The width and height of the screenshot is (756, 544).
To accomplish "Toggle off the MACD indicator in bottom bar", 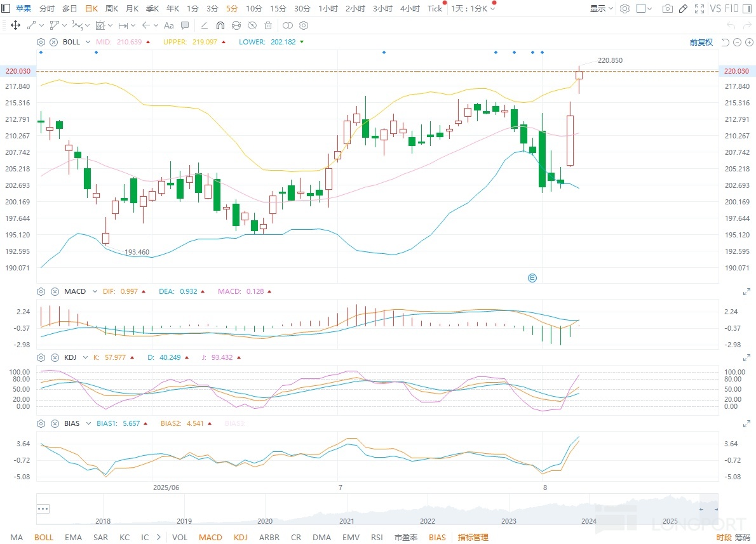I will pyautogui.click(x=210, y=537).
